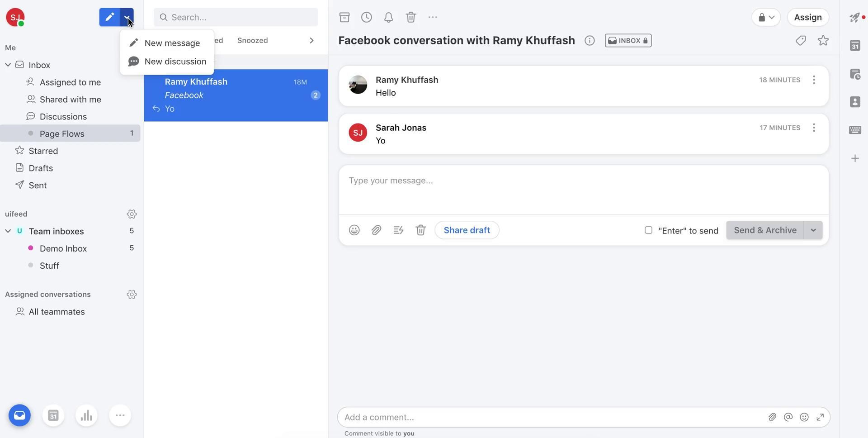Delete conversation using top trash icon

410,17
